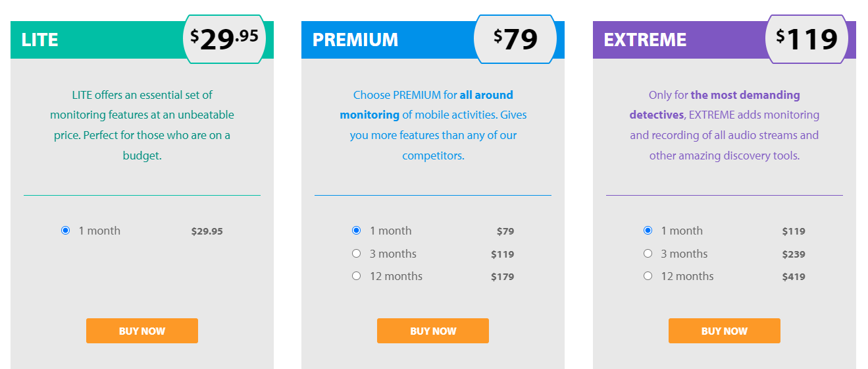
Task: Select PREMIUM 1 month plan option
Action: click(357, 231)
